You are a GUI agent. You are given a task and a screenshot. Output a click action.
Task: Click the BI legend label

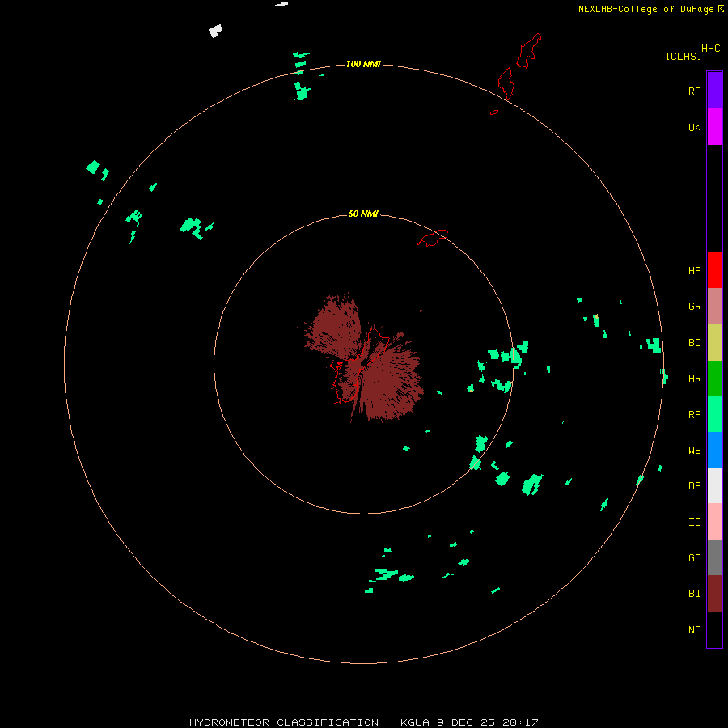click(x=694, y=594)
